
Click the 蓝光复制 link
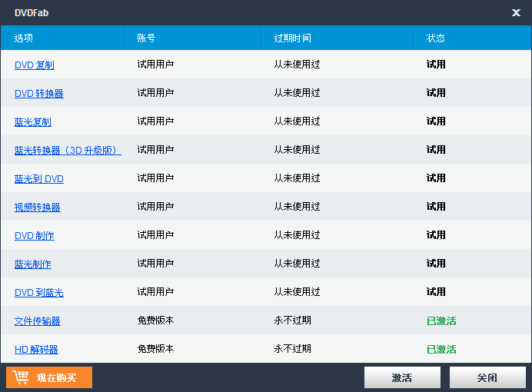pos(33,121)
